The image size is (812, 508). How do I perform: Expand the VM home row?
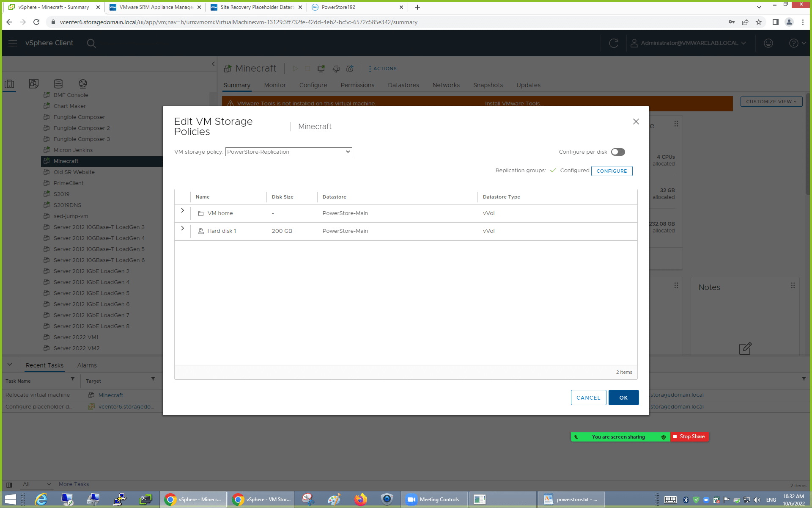[x=182, y=211]
